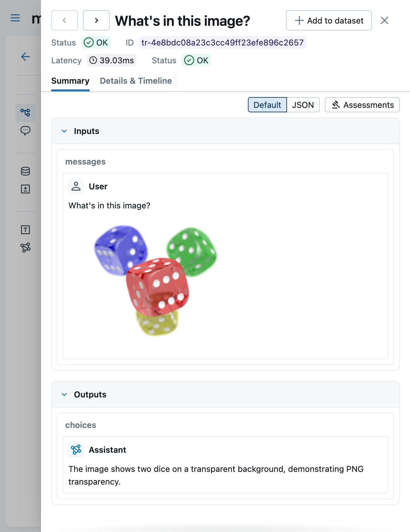Open the evaluation plus-minus sidebar icon
The height and width of the screenshot is (532, 410).
coord(25,189)
